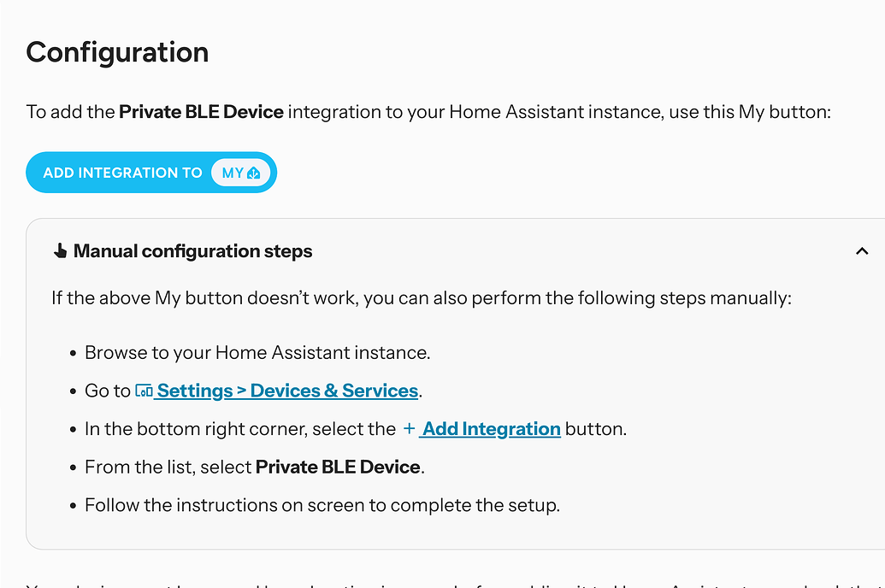Click the word 'button' after Add Integration
The height and width of the screenshot is (588, 885).
point(594,429)
